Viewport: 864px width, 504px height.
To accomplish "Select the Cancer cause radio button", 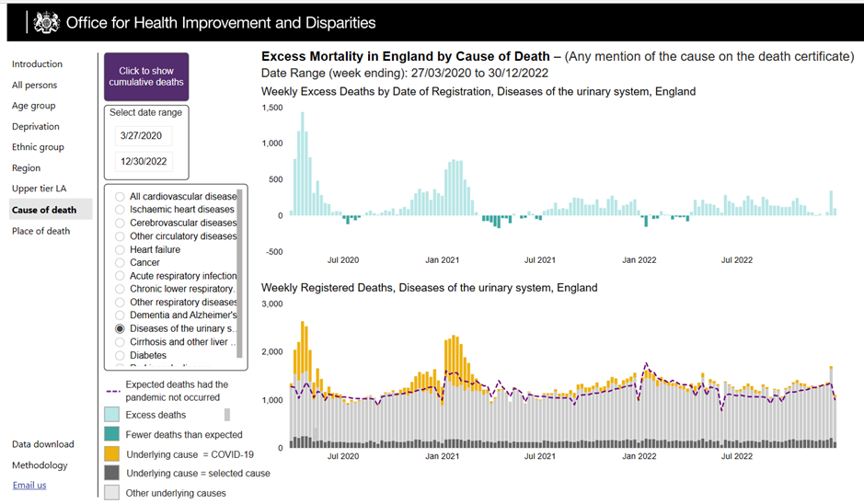I will pos(119,262).
